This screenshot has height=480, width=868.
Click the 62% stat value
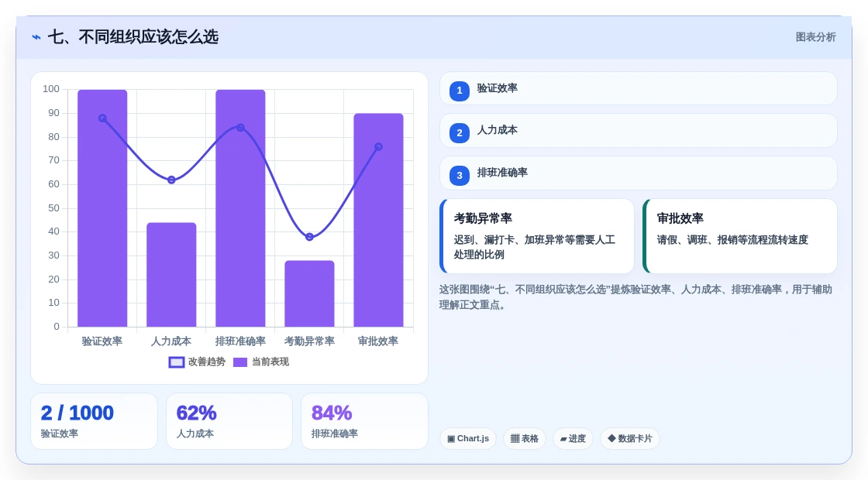point(196,413)
